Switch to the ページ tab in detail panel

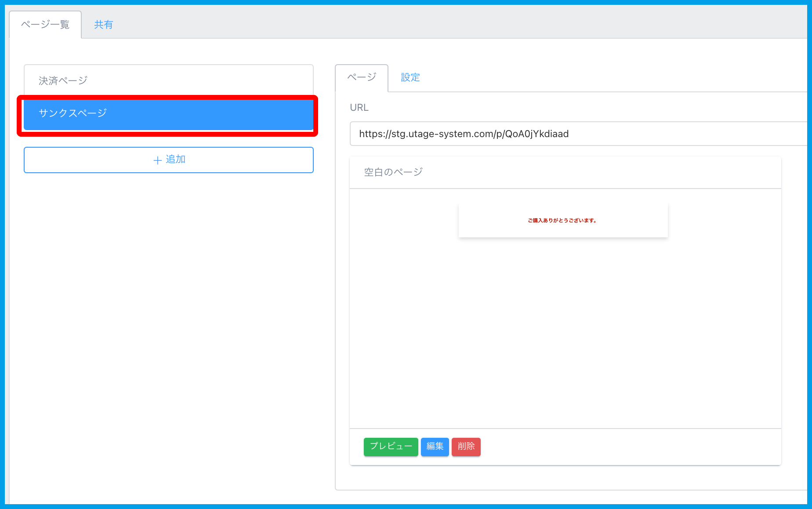click(x=361, y=77)
